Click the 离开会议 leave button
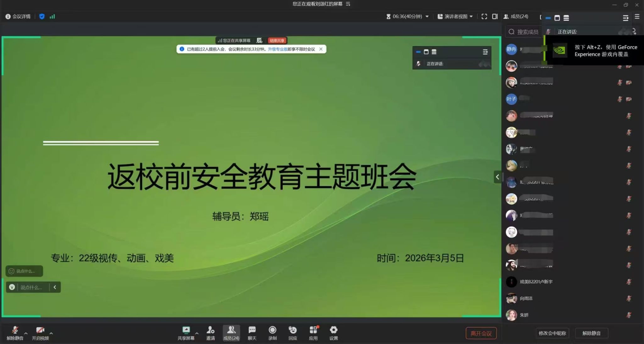This screenshot has height=344, width=644. pyautogui.click(x=481, y=333)
